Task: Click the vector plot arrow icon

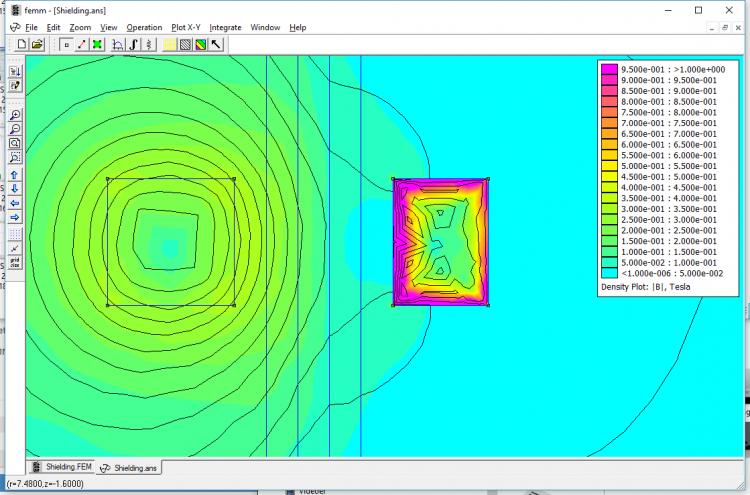Action: 216,44
